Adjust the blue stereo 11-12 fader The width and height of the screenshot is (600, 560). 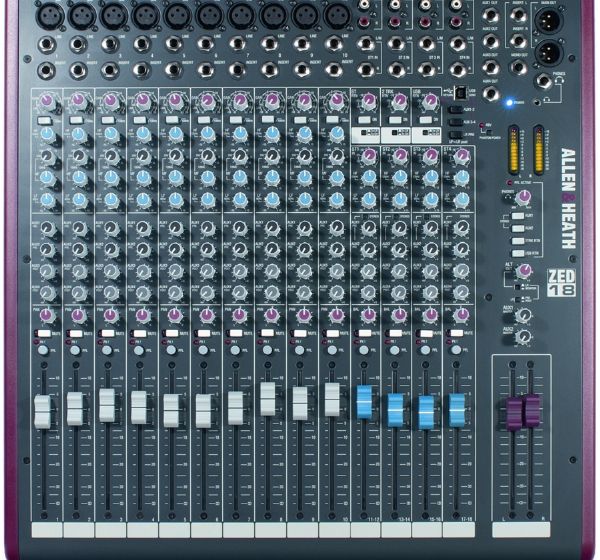pyautogui.click(x=364, y=402)
